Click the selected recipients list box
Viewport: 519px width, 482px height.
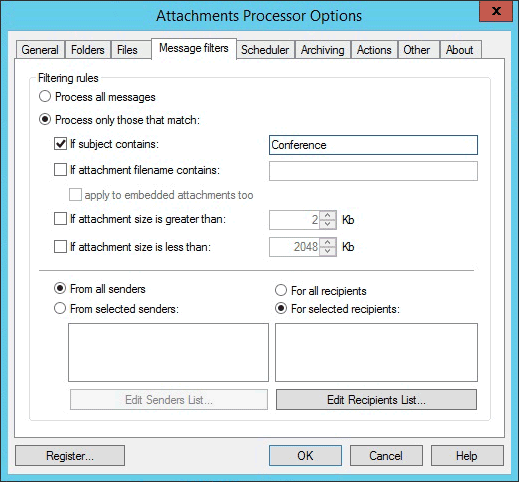376,352
